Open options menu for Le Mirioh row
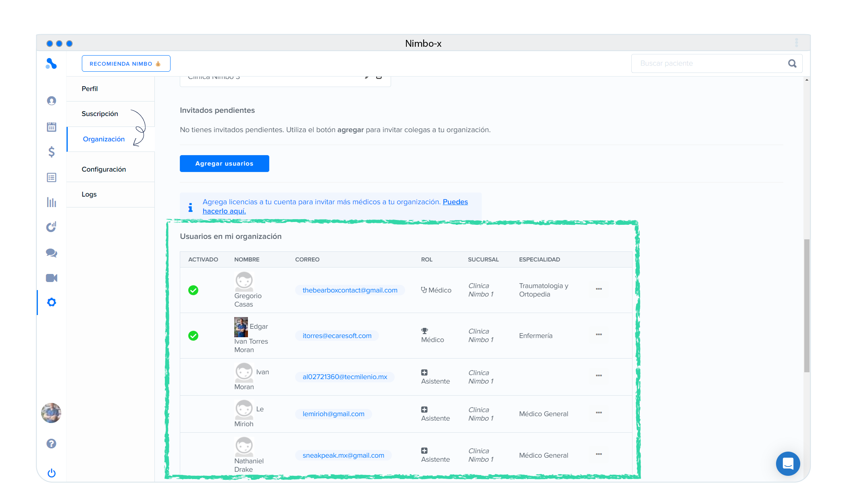The width and height of the screenshot is (847, 504). point(599,413)
